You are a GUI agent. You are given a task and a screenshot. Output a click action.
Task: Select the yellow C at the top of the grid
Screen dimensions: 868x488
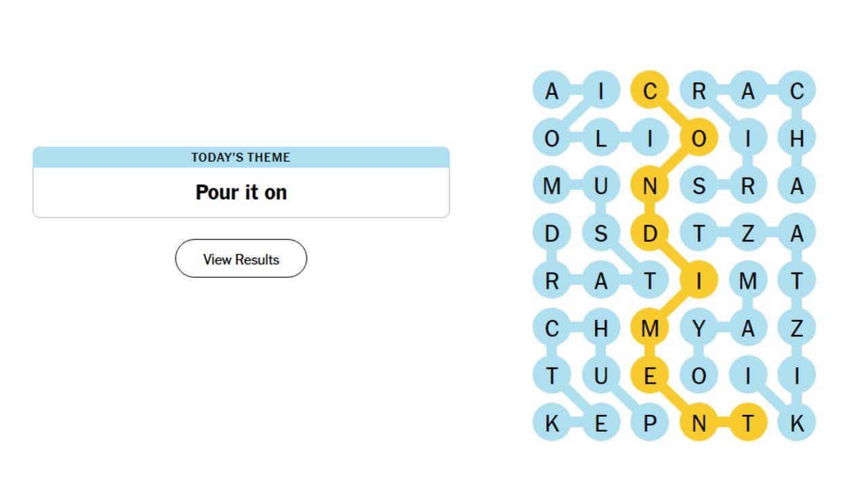click(x=650, y=90)
